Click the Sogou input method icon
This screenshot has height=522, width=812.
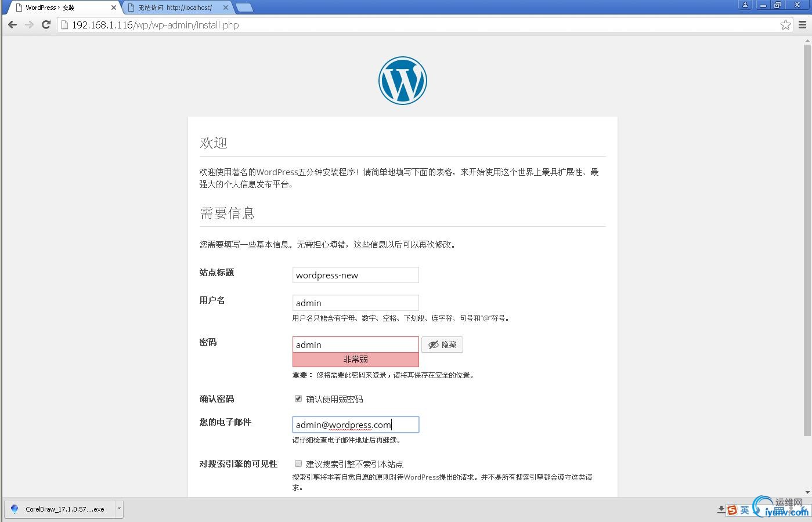[x=732, y=510]
